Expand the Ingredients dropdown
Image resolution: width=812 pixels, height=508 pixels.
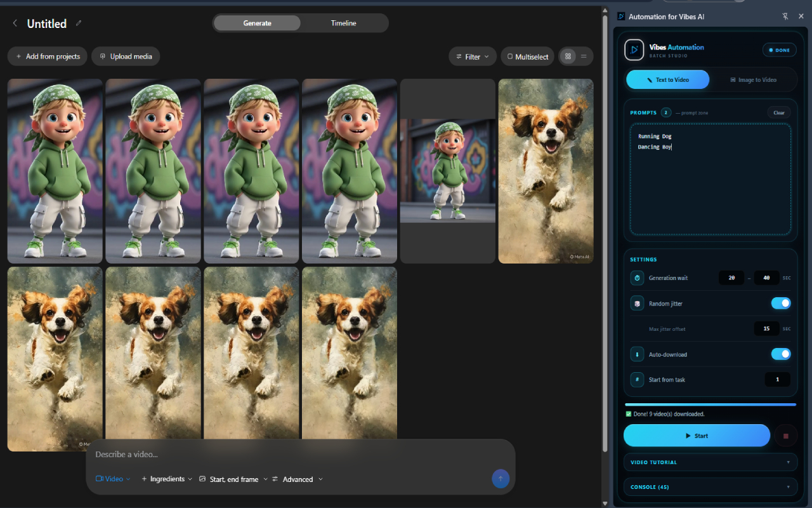(167, 479)
